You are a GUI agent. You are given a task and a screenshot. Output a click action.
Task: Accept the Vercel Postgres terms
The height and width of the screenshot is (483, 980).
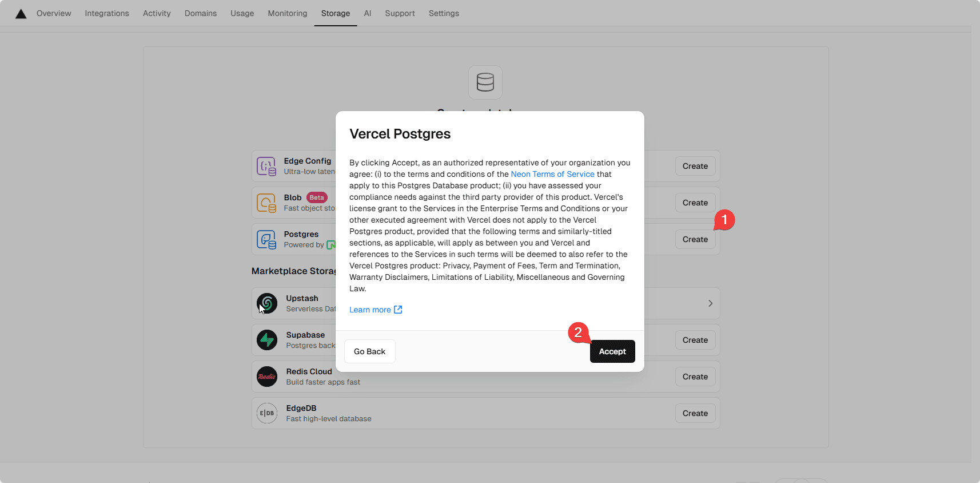pos(612,351)
